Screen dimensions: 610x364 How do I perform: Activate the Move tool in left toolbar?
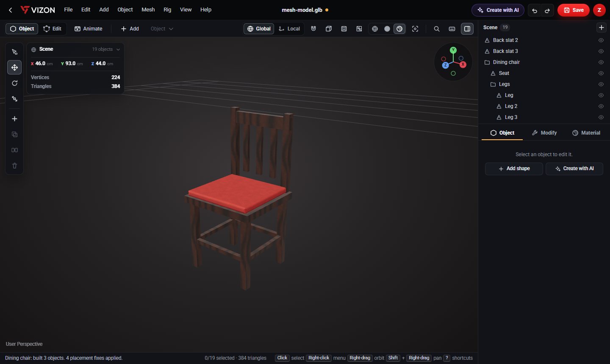point(14,67)
